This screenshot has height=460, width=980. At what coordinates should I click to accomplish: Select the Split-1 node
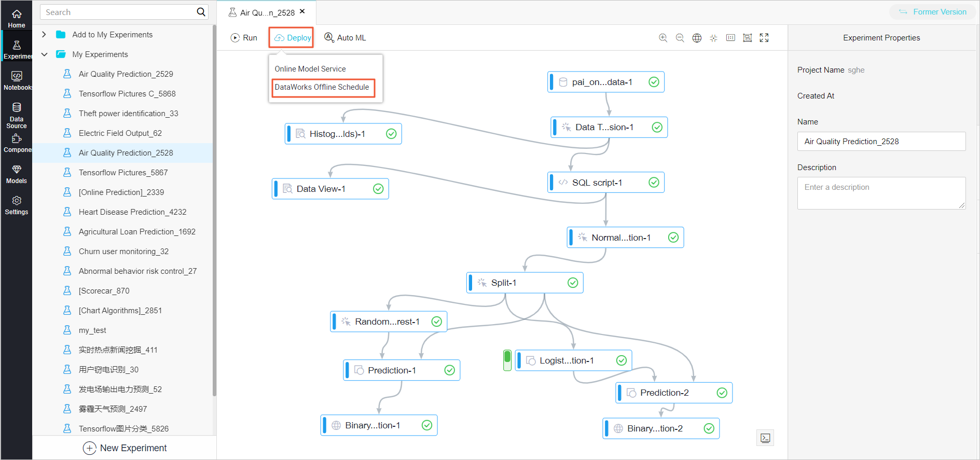point(525,283)
